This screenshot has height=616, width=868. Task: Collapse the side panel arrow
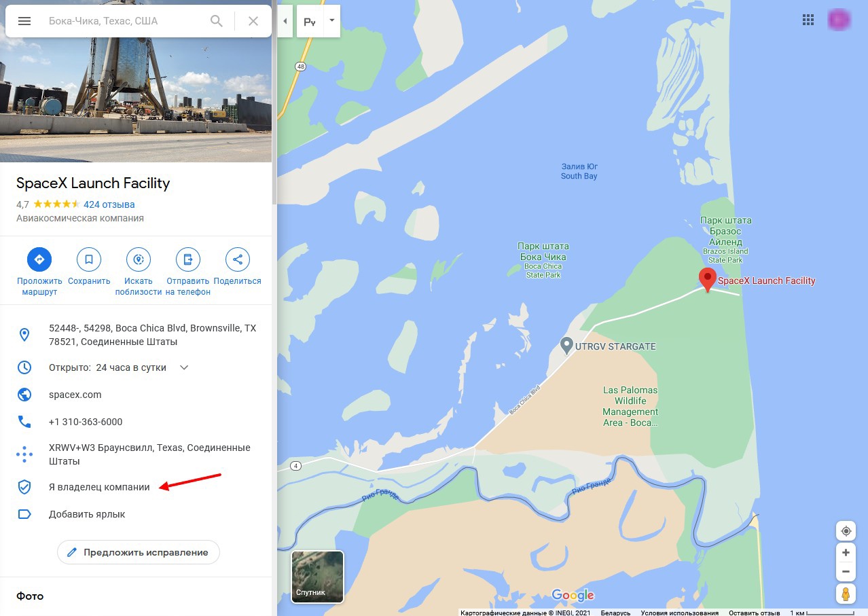tap(285, 21)
